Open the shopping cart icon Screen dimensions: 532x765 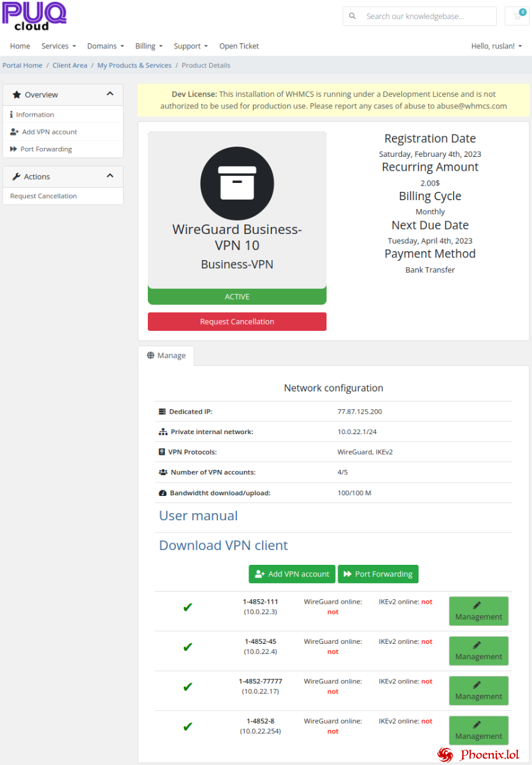click(517, 16)
